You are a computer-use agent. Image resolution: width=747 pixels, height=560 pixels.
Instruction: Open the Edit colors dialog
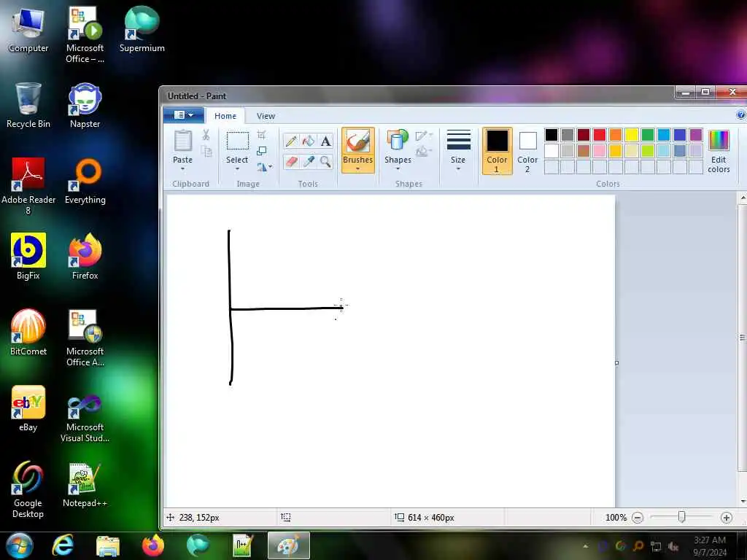719,152
